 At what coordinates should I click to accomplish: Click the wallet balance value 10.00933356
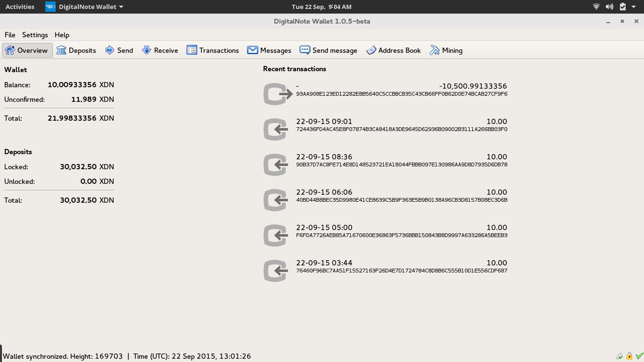(72, 85)
